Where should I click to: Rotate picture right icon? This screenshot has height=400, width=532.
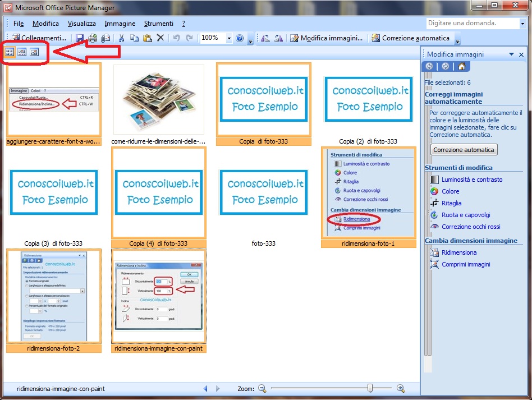(278, 38)
